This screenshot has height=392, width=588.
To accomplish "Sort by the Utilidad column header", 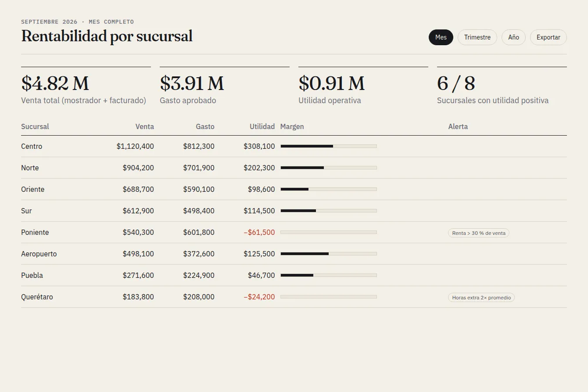I will (262, 126).
